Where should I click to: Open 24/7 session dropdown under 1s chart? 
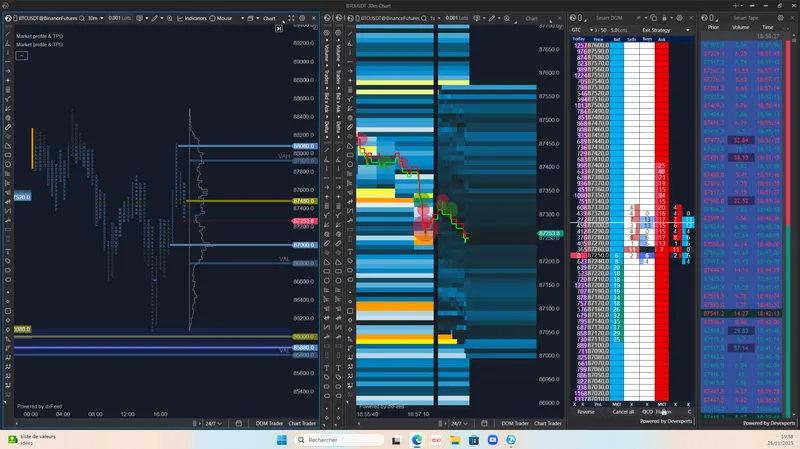point(459,423)
